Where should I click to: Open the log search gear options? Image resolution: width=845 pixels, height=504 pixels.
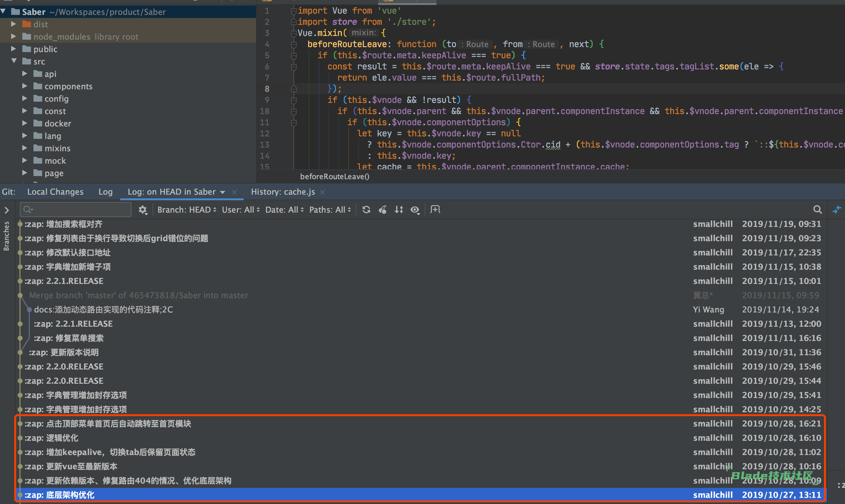[x=143, y=210]
